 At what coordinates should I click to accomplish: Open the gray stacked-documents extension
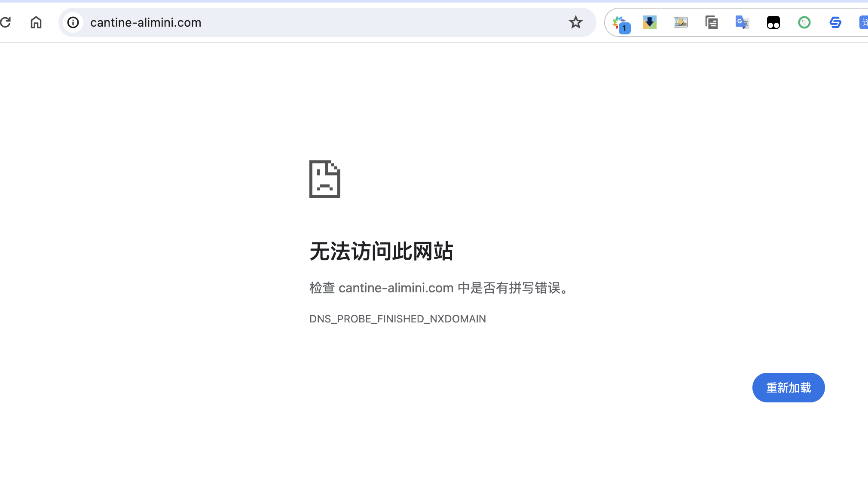pos(711,22)
